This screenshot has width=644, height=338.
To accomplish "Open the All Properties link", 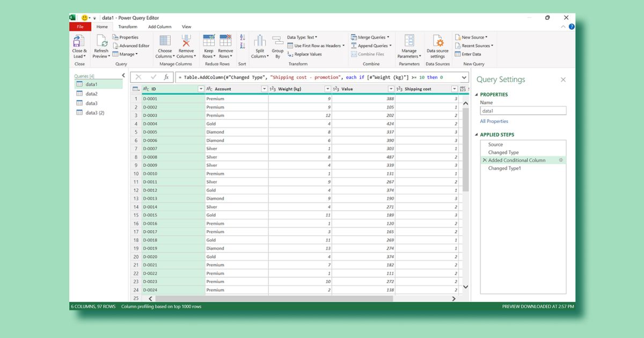I will click(494, 121).
